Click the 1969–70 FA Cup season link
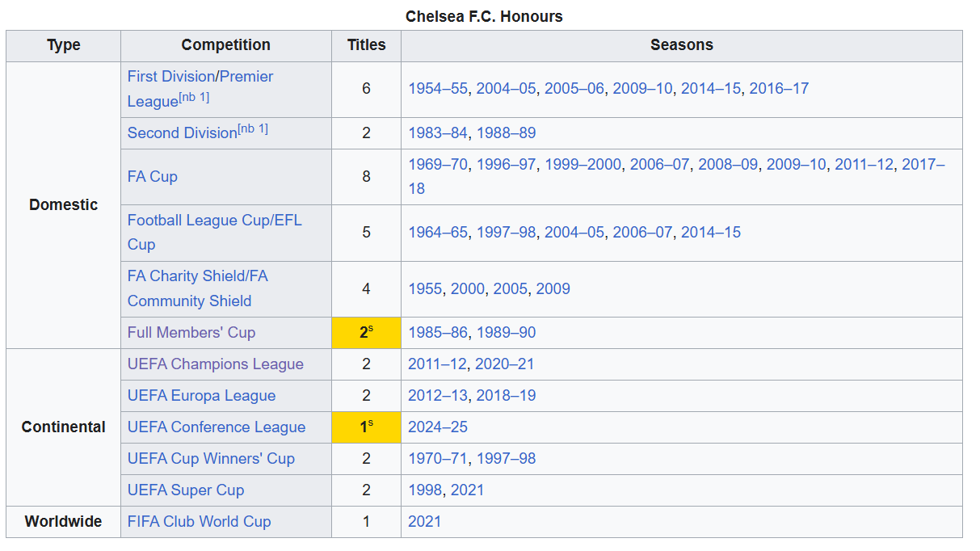The height and width of the screenshot is (551, 980). point(438,165)
